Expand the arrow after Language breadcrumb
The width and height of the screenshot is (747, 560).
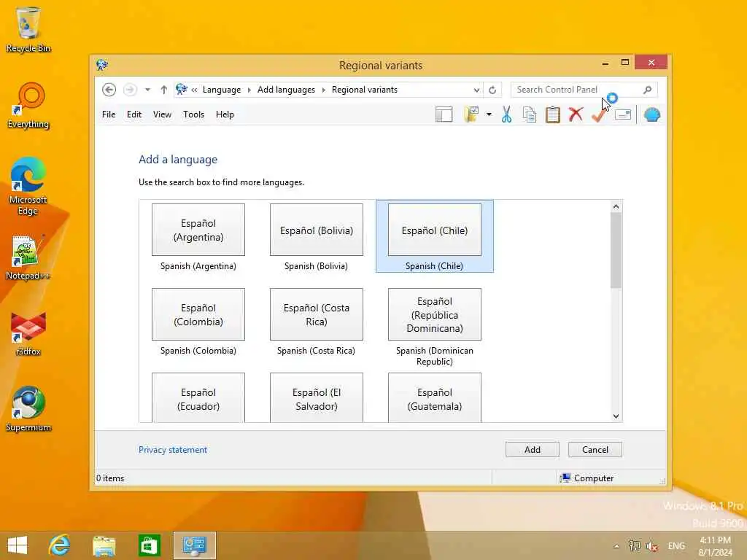249,90
